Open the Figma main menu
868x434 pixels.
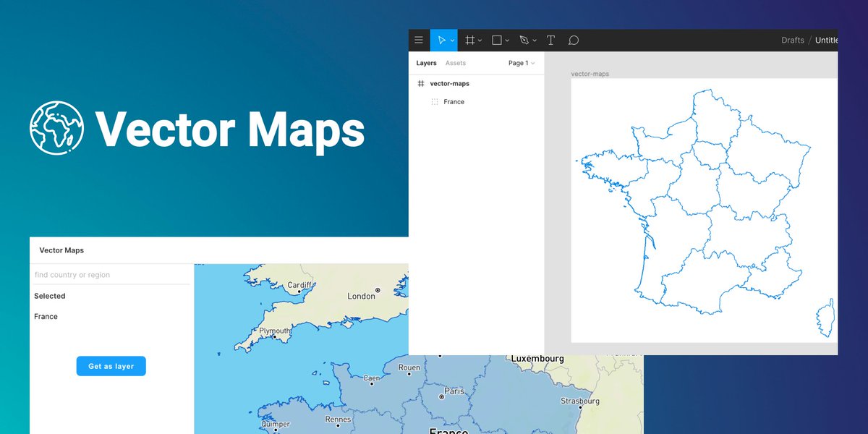(x=419, y=40)
